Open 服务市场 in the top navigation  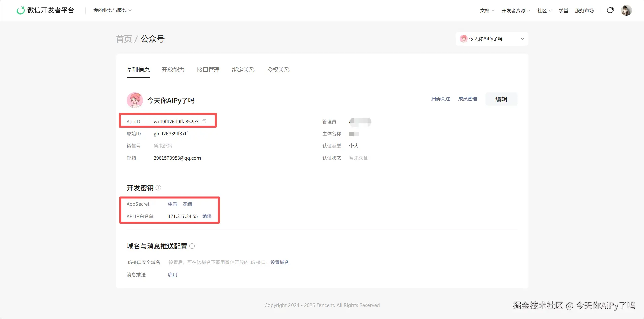tap(584, 11)
